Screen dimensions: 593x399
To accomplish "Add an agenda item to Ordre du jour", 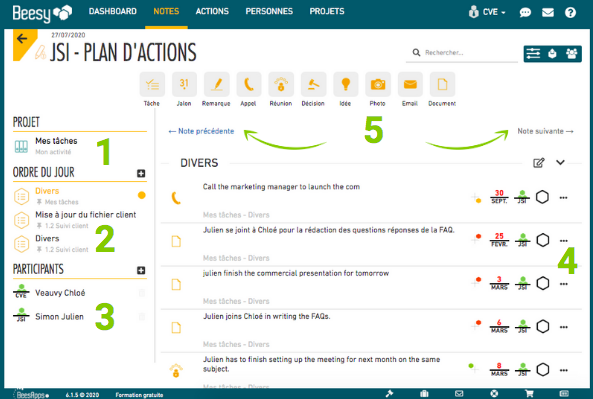I will [x=141, y=173].
